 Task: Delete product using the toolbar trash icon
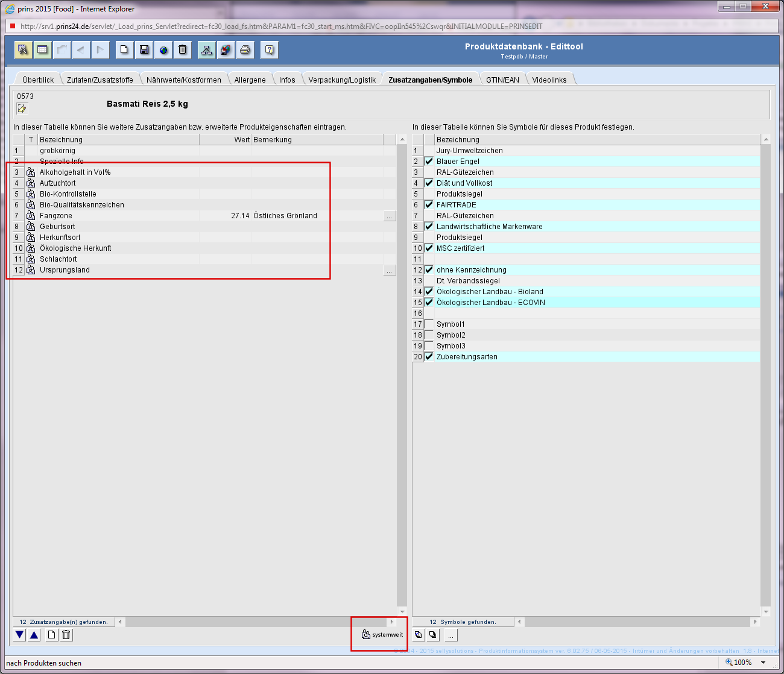pyautogui.click(x=183, y=49)
